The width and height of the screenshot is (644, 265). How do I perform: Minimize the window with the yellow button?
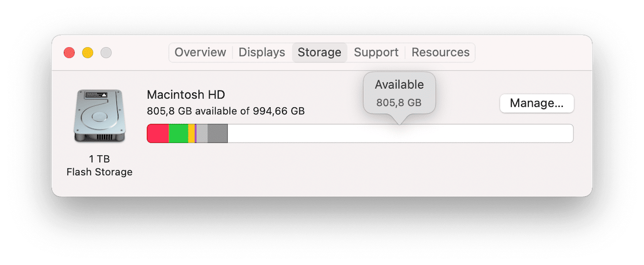pyautogui.click(x=87, y=53)
